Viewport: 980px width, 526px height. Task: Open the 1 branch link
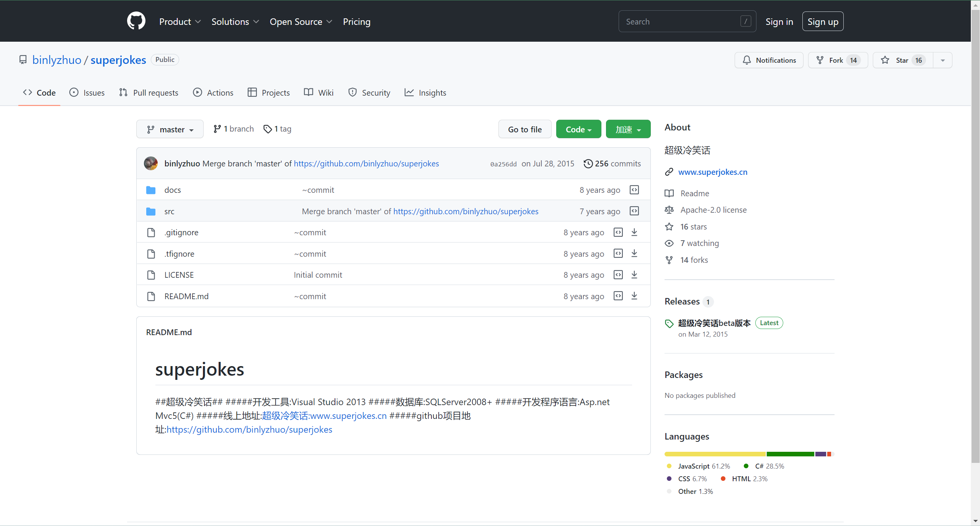point(234,129)
